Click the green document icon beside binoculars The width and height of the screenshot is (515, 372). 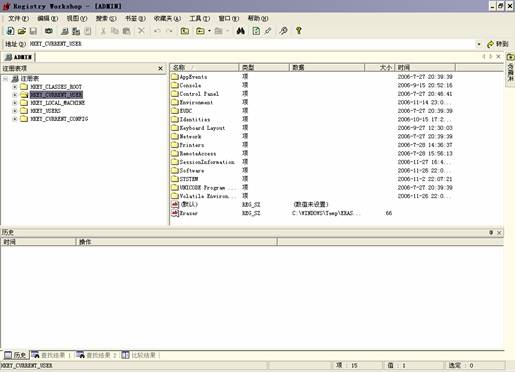[256, 31]
